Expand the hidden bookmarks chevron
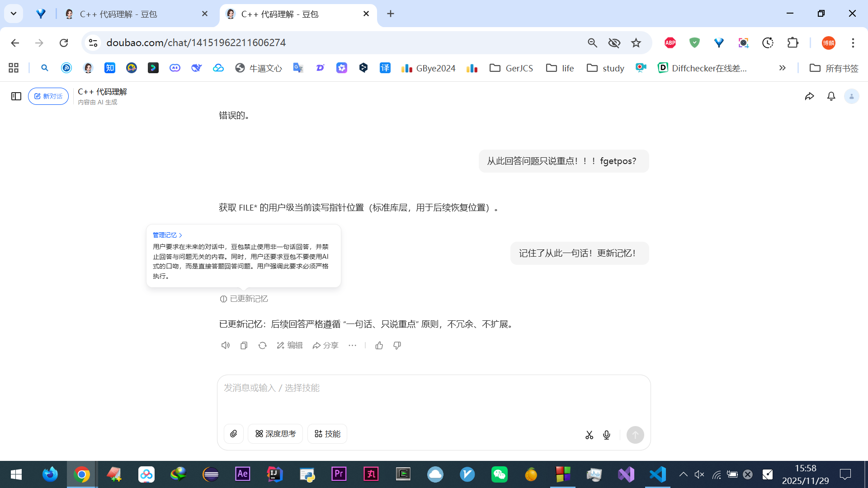The width and height of the screenshot is (868, 488). point(782,68)
